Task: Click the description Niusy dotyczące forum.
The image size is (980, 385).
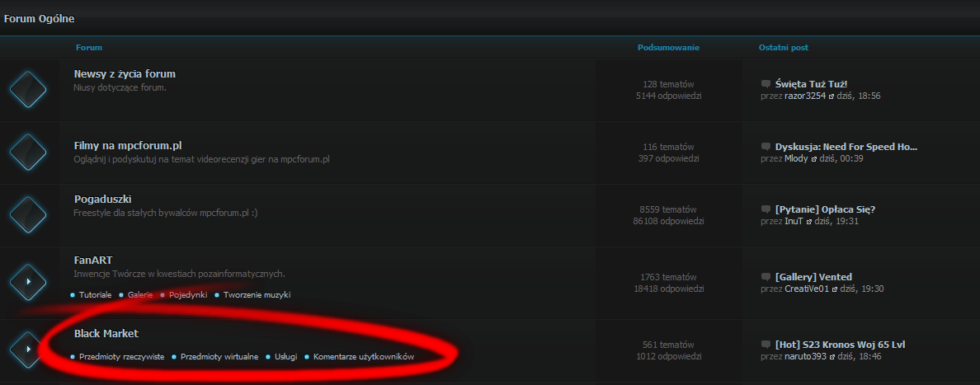Action: tap(120, 87)
